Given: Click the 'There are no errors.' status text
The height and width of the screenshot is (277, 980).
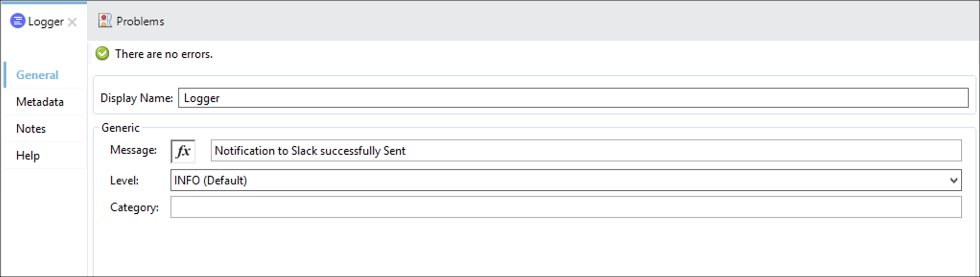Looking at the screenshot, I should [x=164, y=54].
